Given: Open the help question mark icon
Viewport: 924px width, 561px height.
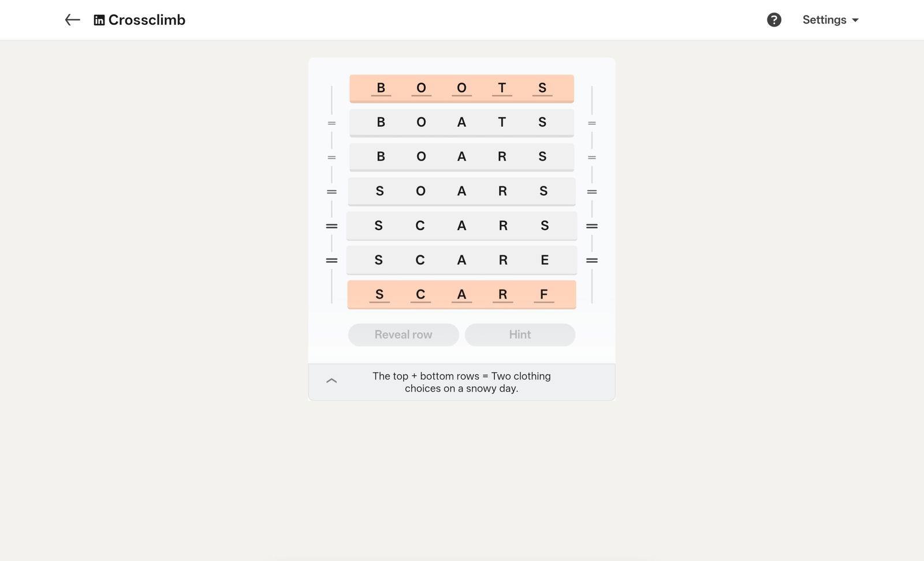Looking at the screenshot, I should 774,20.
